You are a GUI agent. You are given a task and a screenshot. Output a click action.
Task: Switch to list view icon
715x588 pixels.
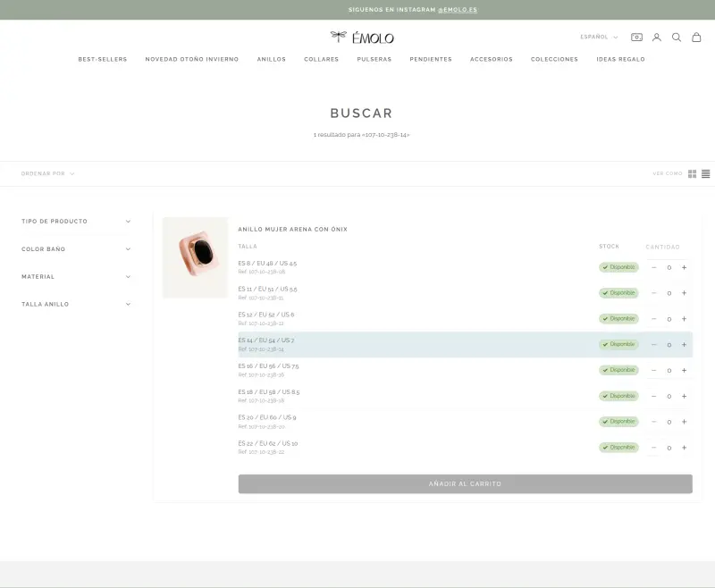[x=705, y=173]
